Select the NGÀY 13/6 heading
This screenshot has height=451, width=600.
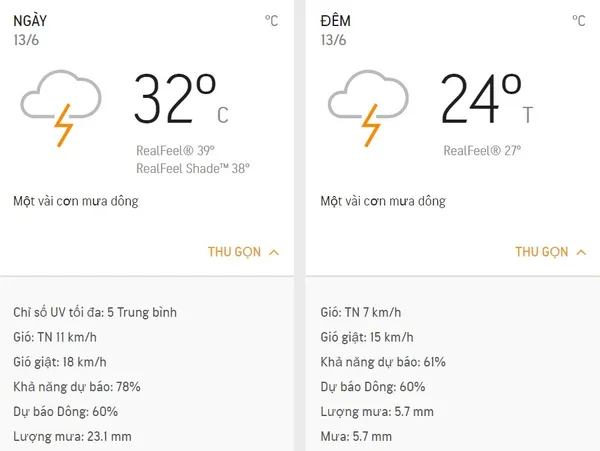coord(30,30)
